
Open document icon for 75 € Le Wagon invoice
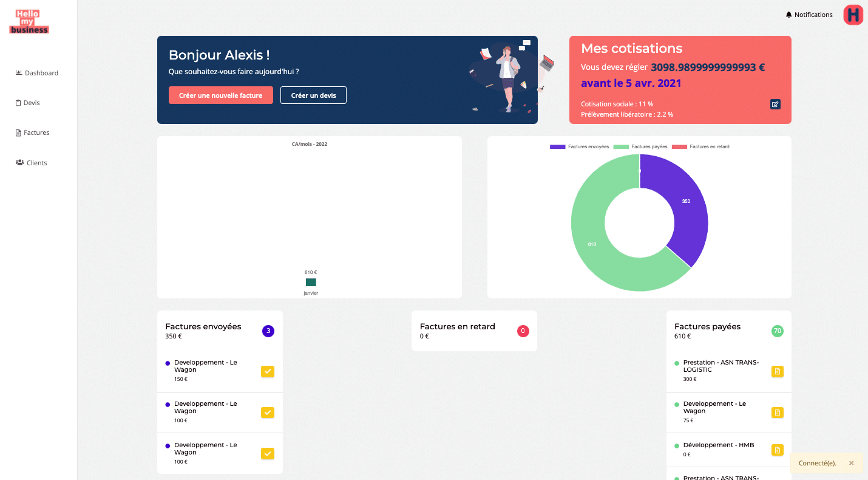tap(777, 413)
